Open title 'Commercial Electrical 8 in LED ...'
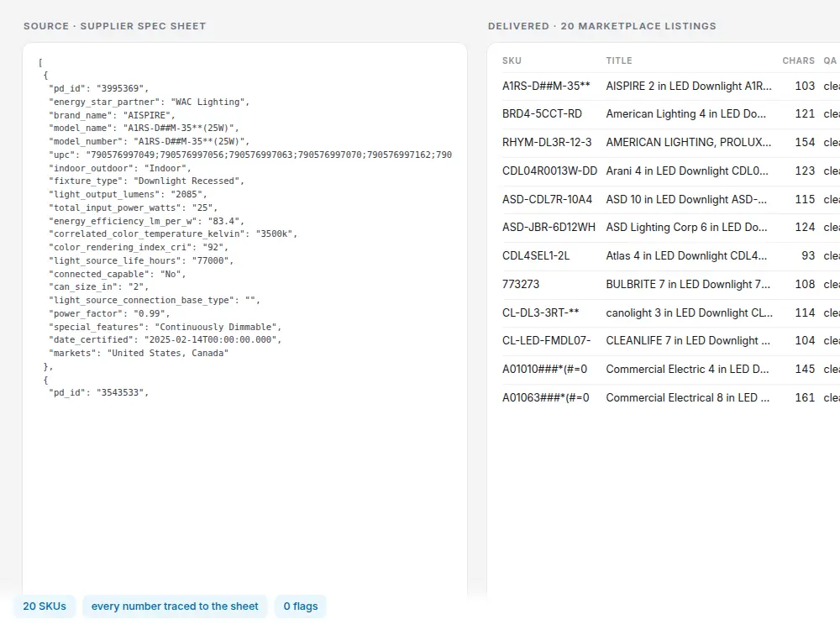This screenshot has height=630, width=840. (x=688, y=397)
